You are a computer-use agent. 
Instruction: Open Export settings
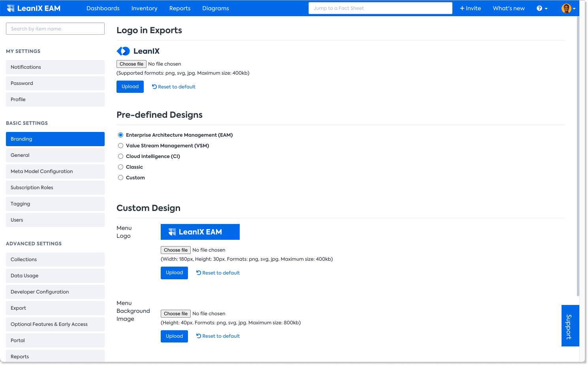tap(55, 308)
